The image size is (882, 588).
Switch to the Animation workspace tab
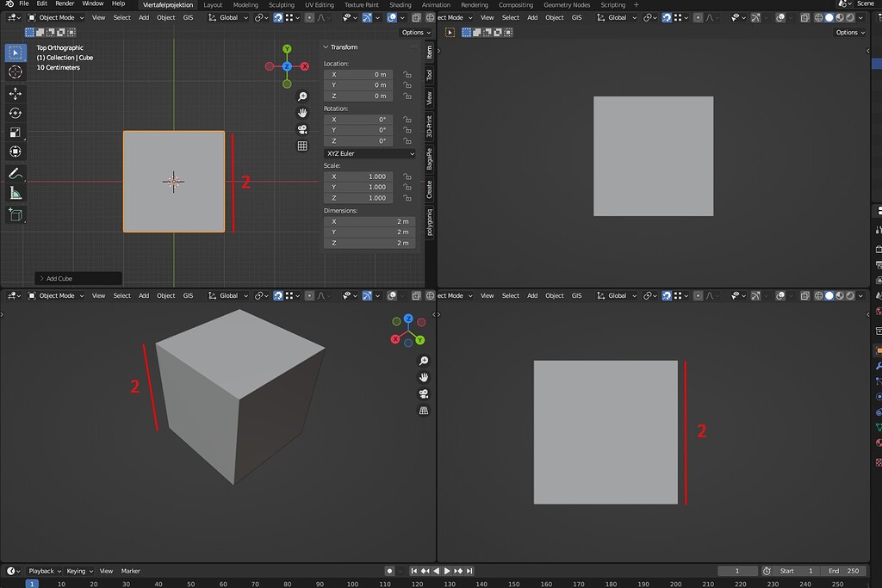(435, 4)
